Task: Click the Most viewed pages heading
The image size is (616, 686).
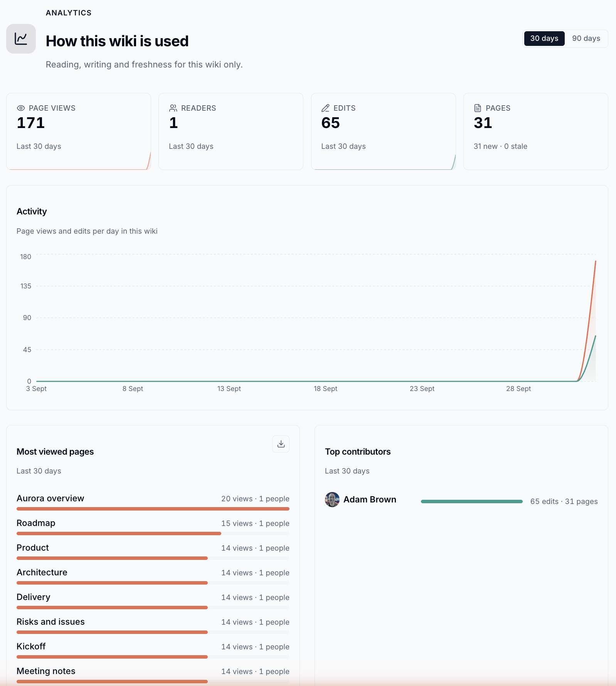Action: [x=55, y=452]
